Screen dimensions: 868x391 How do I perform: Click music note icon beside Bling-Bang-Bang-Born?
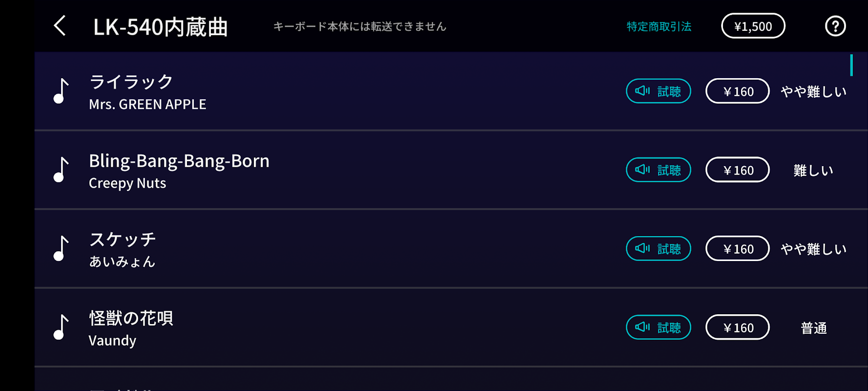(x=61, y=170)
